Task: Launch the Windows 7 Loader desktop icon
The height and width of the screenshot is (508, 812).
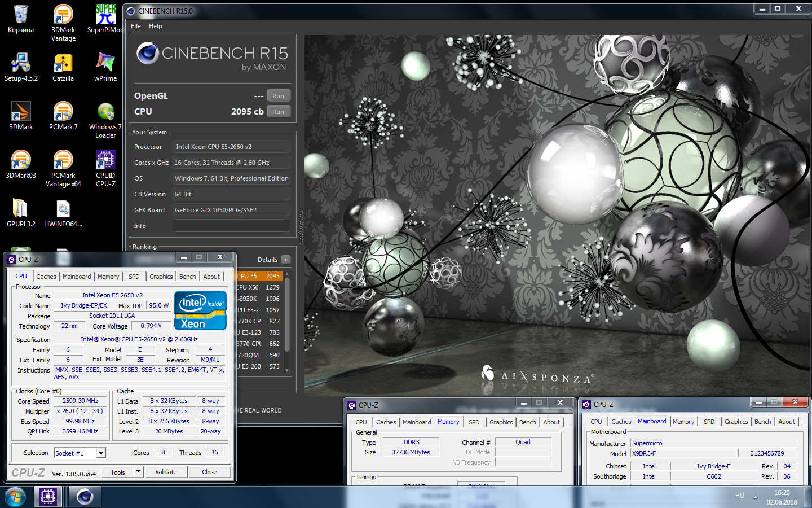Action: pos(105,120)
